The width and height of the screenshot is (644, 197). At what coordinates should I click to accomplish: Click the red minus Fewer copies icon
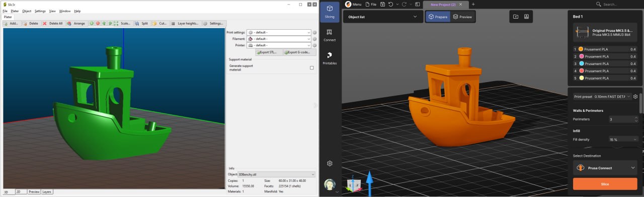pos(98,23)
